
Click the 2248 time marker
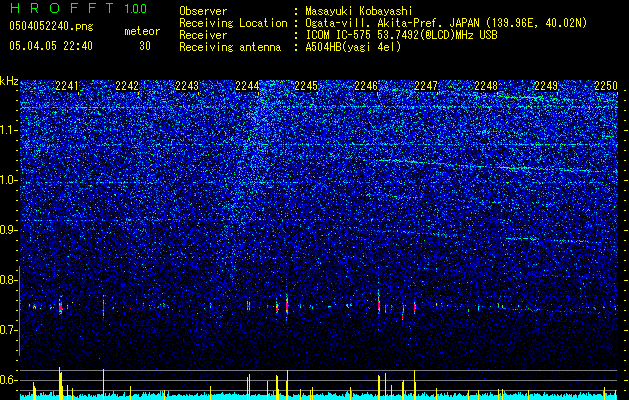point(486,85)
